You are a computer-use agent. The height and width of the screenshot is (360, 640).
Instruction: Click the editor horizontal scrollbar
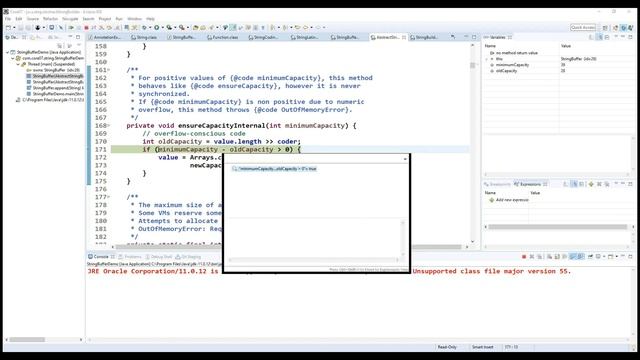(x=288, y=247)
